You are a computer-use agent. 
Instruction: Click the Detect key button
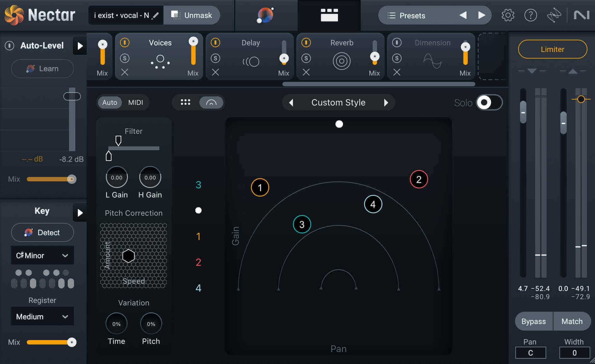coord(43,233)
